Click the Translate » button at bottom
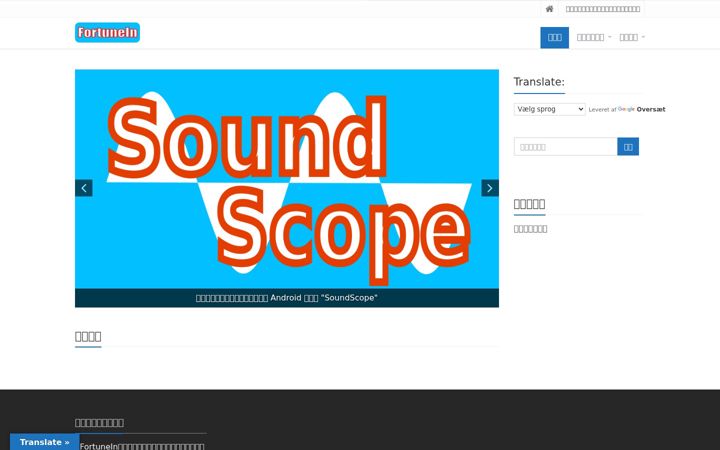Viewport: 720px width, 450px height. tap(45, 442)
